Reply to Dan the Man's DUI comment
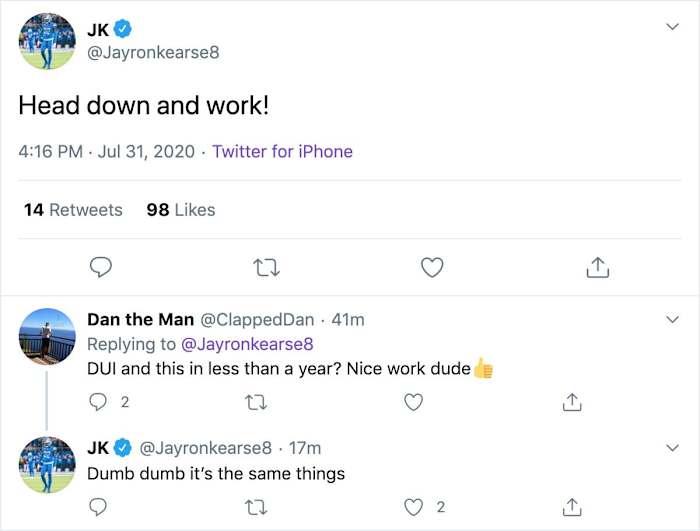Screen dimensions: 700x531 point(98,402)
